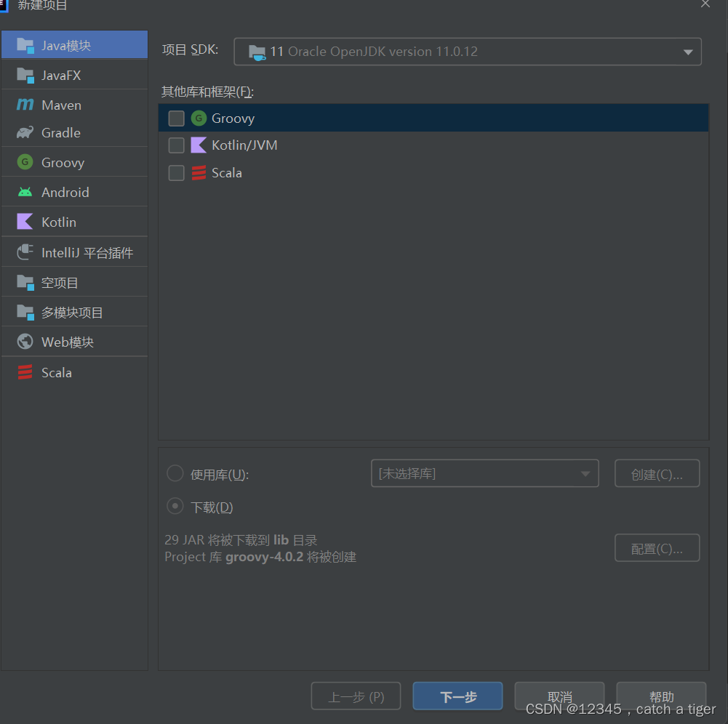Click the Android robot icon
This screenshot has width=728, height=724.
click(25, 192)
